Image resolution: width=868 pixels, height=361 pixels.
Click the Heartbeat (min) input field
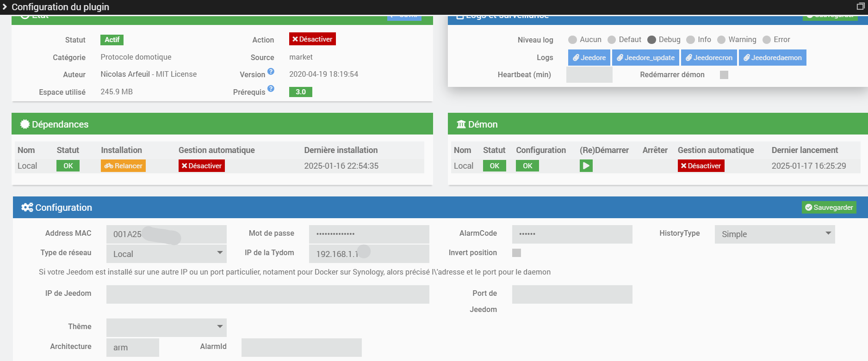pos(589,75)
